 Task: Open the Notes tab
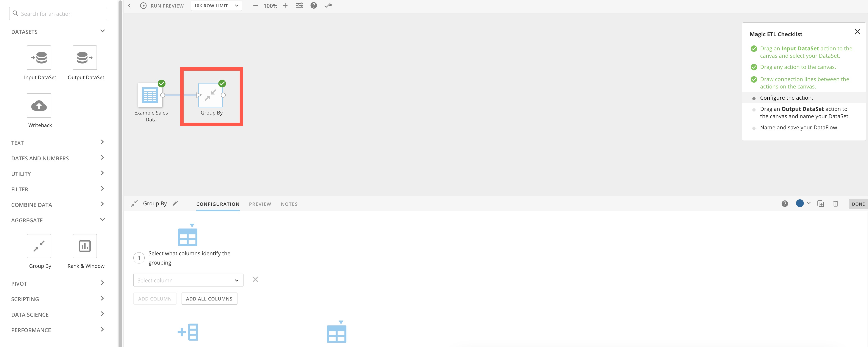click(289, 204)
